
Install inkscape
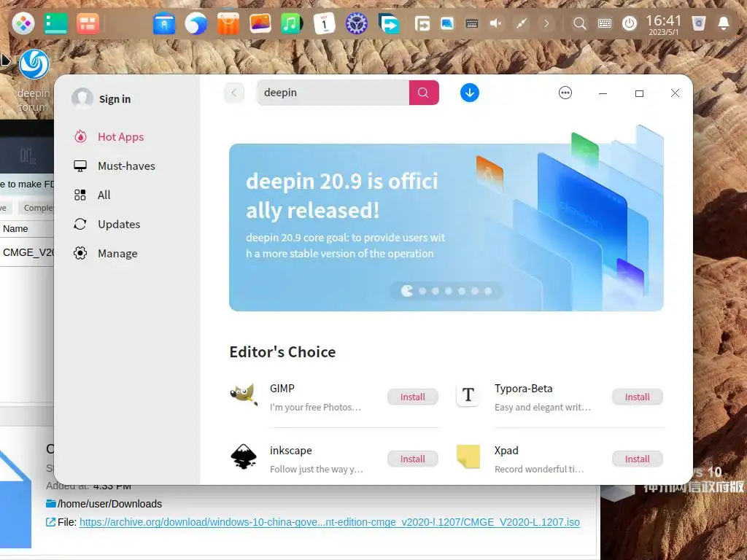[413, 459]
